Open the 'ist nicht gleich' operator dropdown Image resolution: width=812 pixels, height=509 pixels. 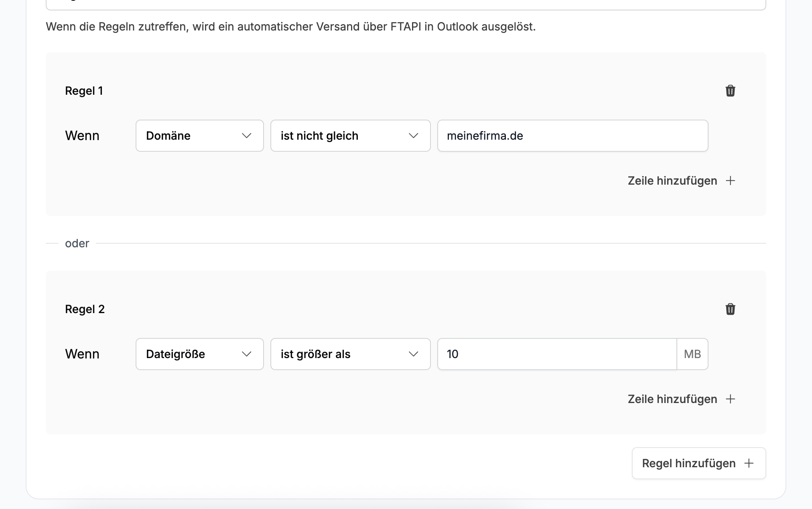[341, 136]
